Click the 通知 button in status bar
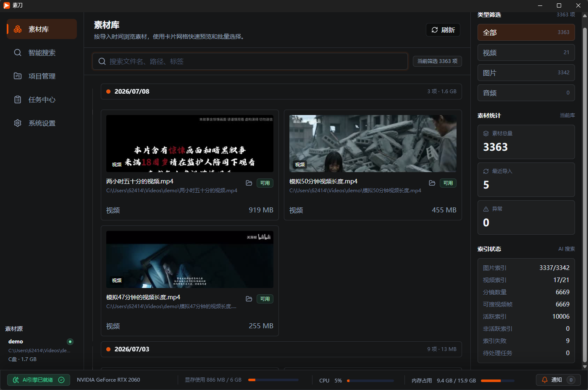The height and width of the screenshot is (390, 588). 558,380
